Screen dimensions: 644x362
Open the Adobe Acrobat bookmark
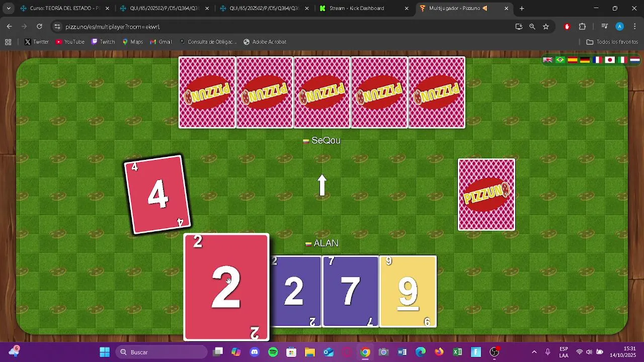(x=265, y=42)
